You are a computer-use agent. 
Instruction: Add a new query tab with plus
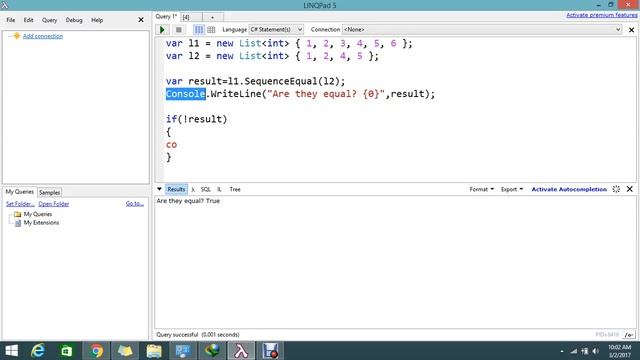(212, 17)
